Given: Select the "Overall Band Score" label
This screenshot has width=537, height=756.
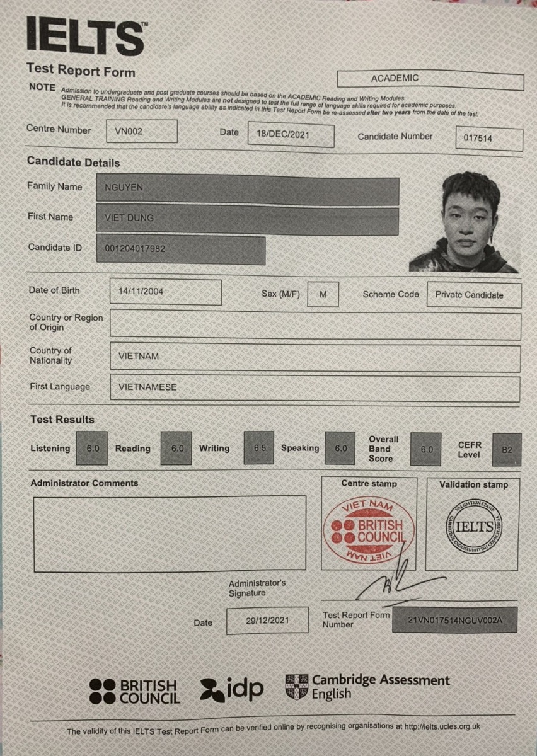Looking at the screenshot, I should (x=384, y=449).
